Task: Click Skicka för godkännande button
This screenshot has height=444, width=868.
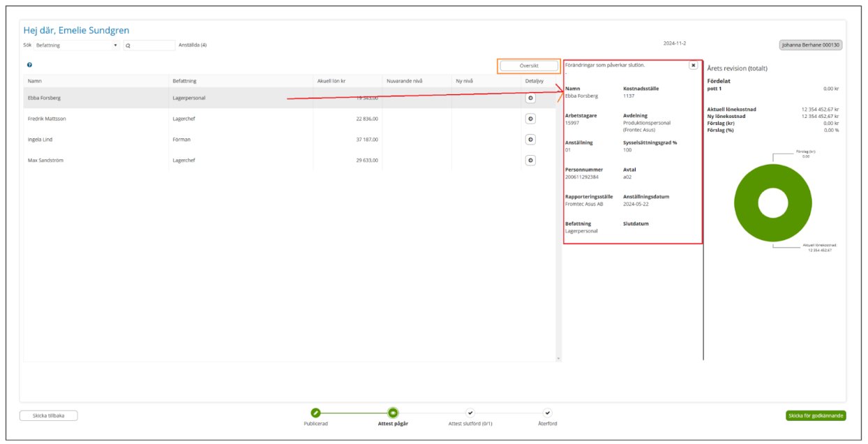Action: pyautogui.click(x=816, y=415)
